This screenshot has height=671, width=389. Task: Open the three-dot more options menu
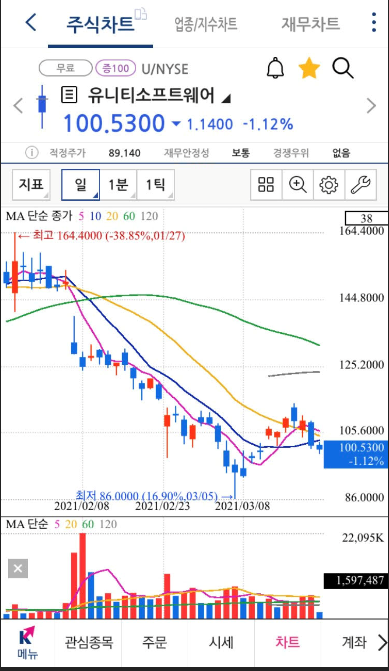(x=374, y=22)
